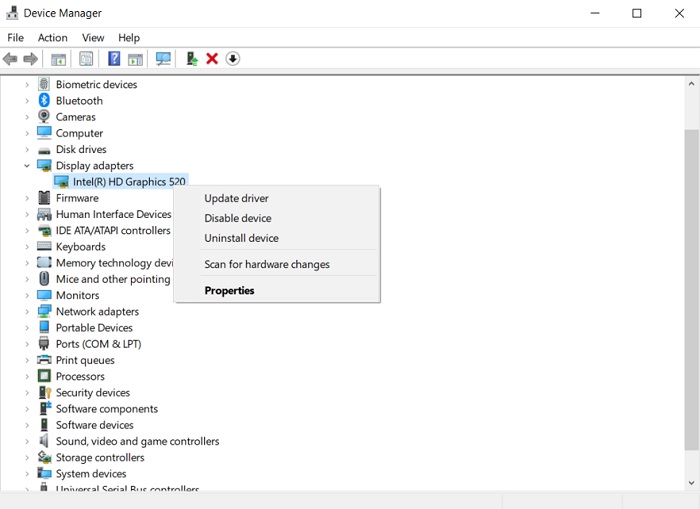Image resolution: width=700 pixels, height=509 pixels.
Task: Open the Action menu
Action: point(52,38)
